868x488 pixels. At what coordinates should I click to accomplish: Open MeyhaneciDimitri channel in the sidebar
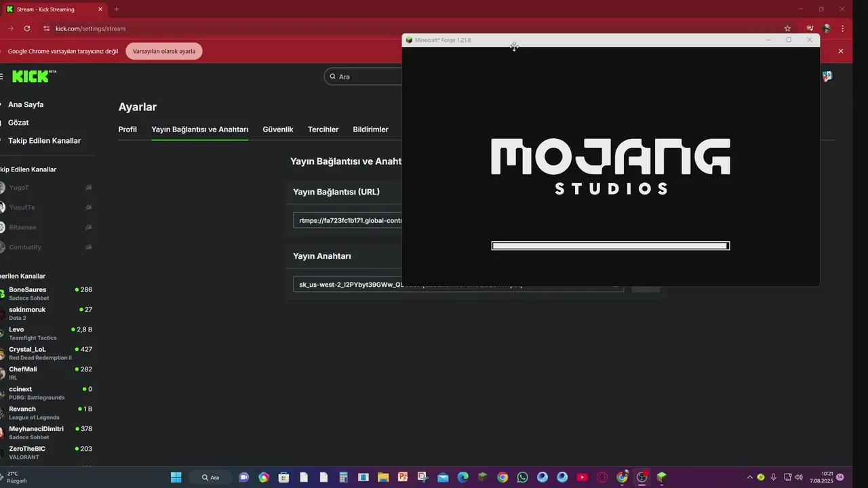coord(46,432)
